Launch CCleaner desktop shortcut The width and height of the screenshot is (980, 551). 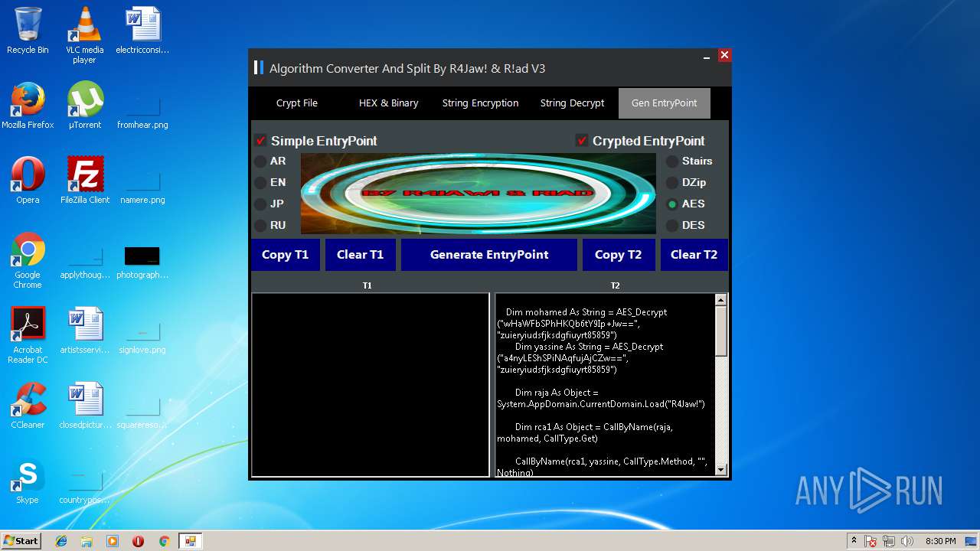point(28,406)
